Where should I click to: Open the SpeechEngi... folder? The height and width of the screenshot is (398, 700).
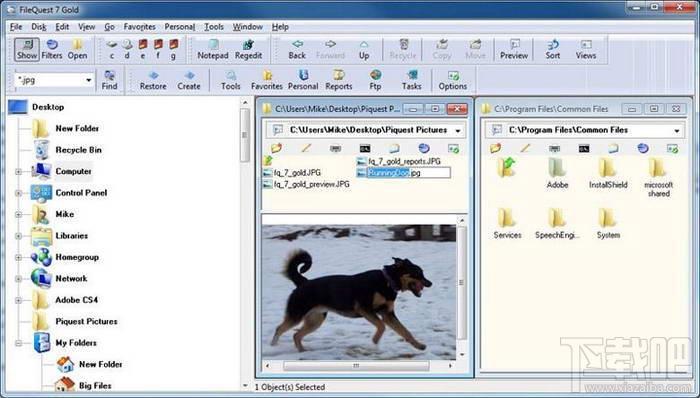pos(557,224)
